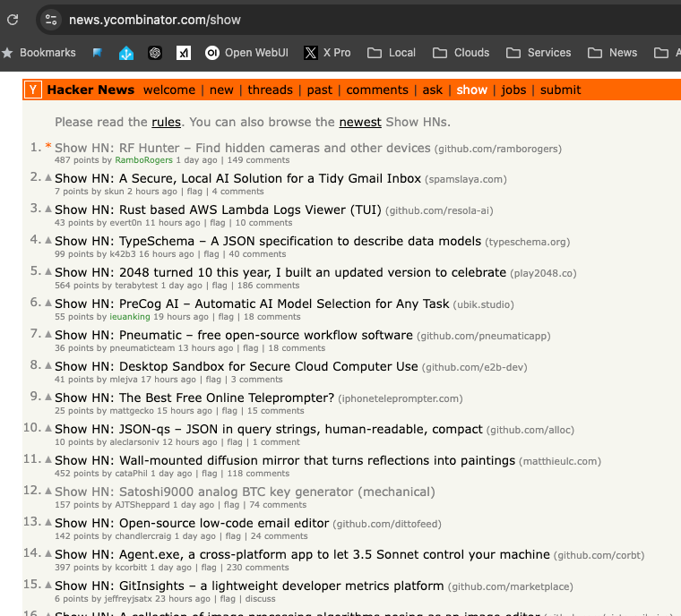Image resolution: width=681 pixels, height=616 pixels.
Task: Upvote the Open-source low-code email editor post
Action: click(48, 522)
